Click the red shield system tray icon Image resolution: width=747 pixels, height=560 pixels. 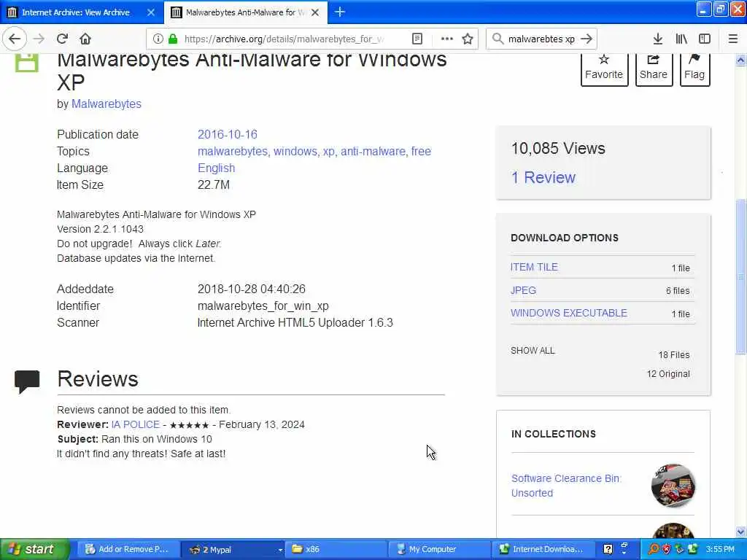coord(666,549)
